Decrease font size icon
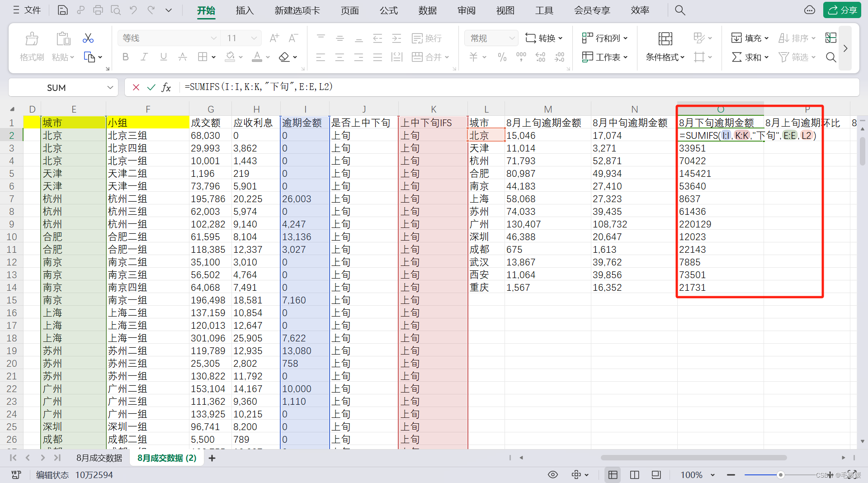The image size is (868, 483). tap(293, 38)
